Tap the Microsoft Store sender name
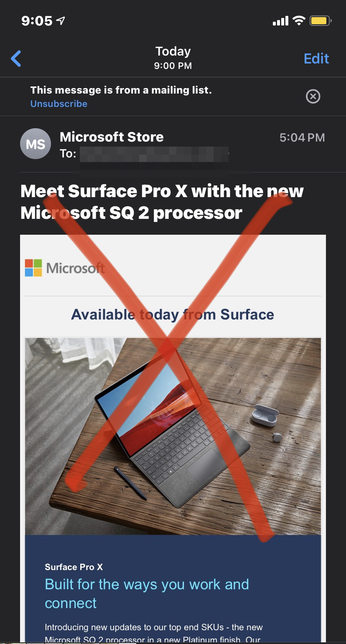Image resolution: width=346 pixels, height=644 pixels. click(112, 137)
